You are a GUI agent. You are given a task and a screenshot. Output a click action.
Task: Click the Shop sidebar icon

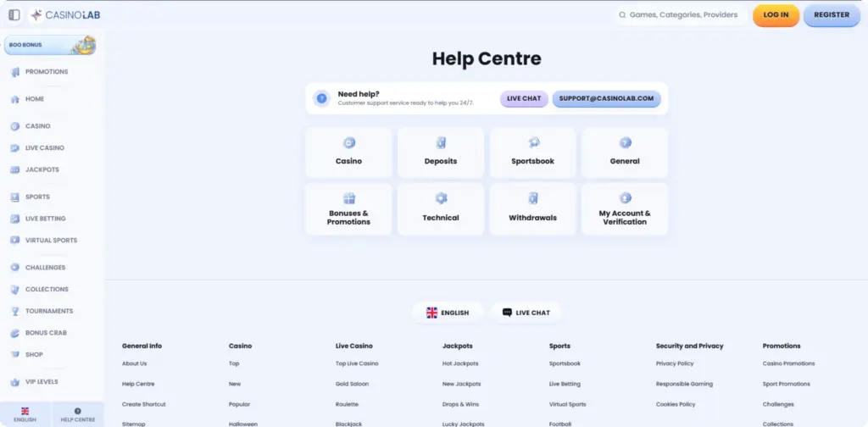point(15,354)
